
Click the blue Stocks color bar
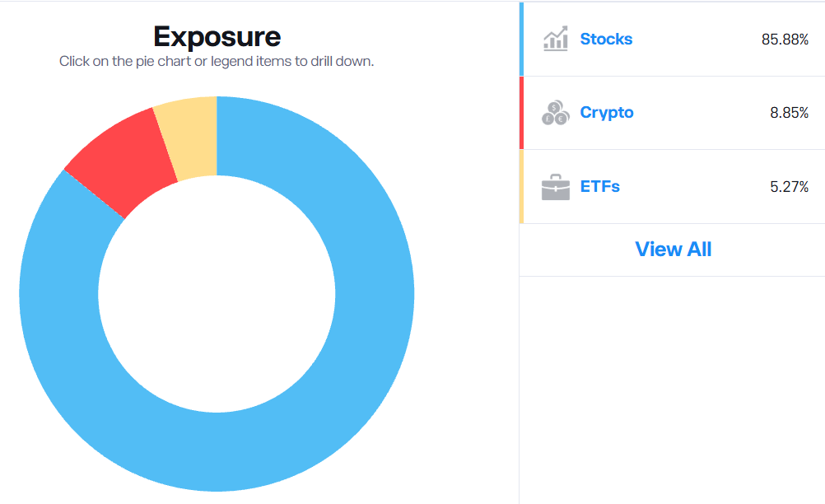521,39
